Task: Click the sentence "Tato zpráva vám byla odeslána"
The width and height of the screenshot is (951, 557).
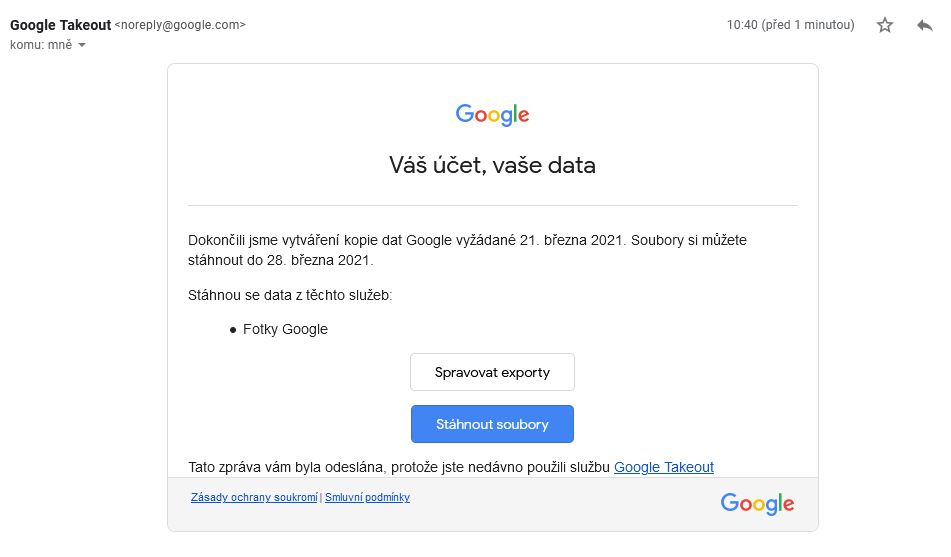Action: coord(399,467)
